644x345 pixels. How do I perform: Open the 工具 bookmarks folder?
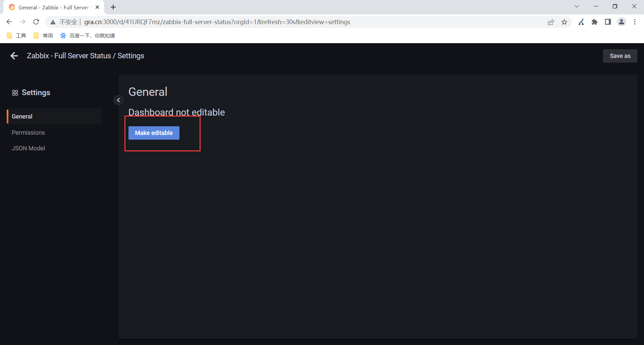(x=16, y=36)
